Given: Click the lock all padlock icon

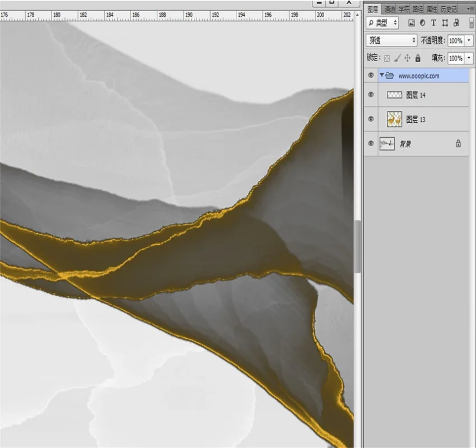Looking at the screenshot, I should click(x=417, y=58).
